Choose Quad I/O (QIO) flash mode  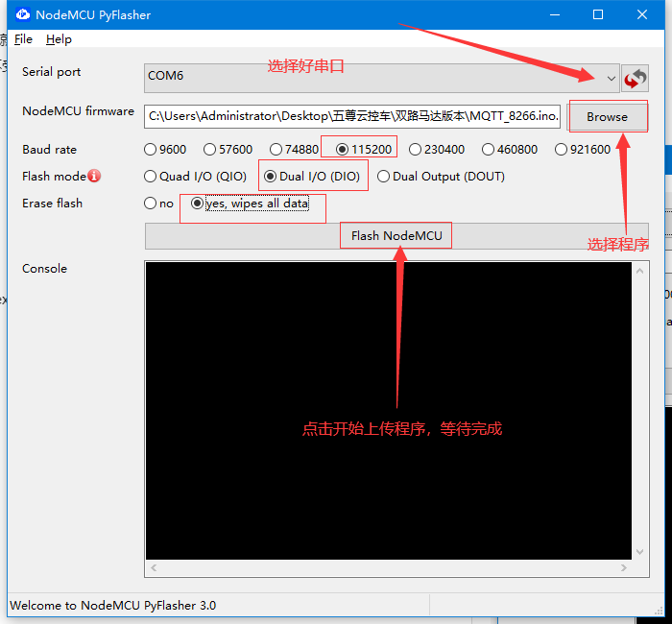[x=196, y=176]
